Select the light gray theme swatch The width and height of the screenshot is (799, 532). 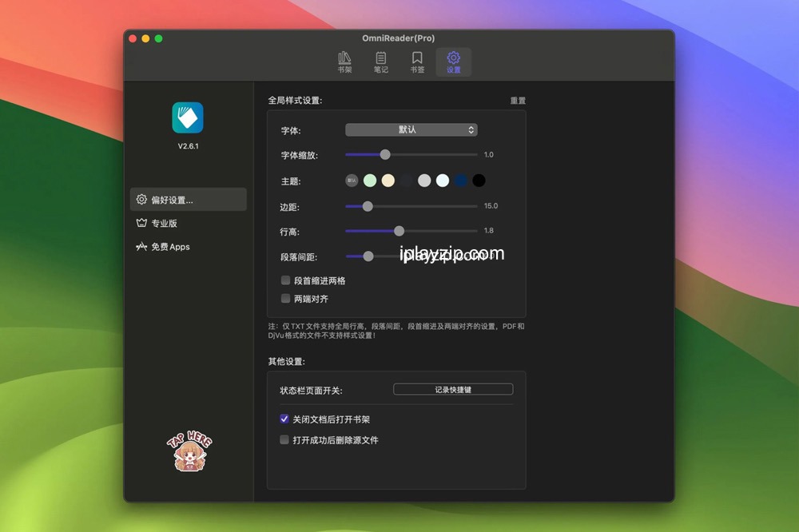[424, 181]
